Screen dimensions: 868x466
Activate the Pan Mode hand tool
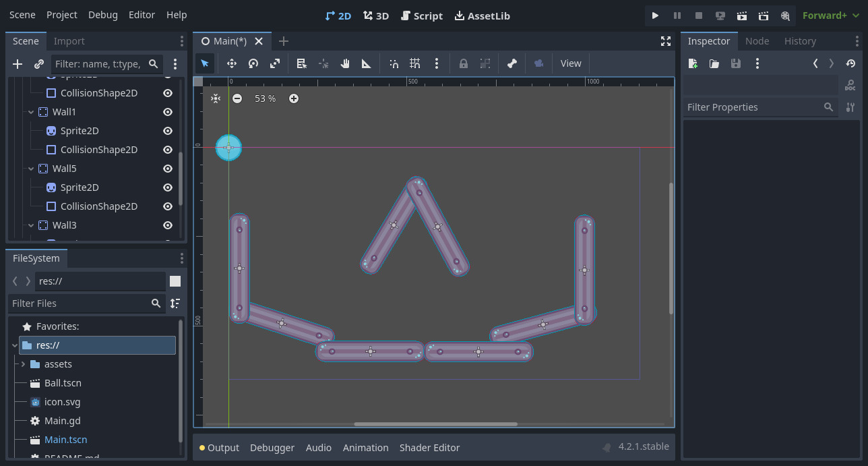[x=345, y=63]
